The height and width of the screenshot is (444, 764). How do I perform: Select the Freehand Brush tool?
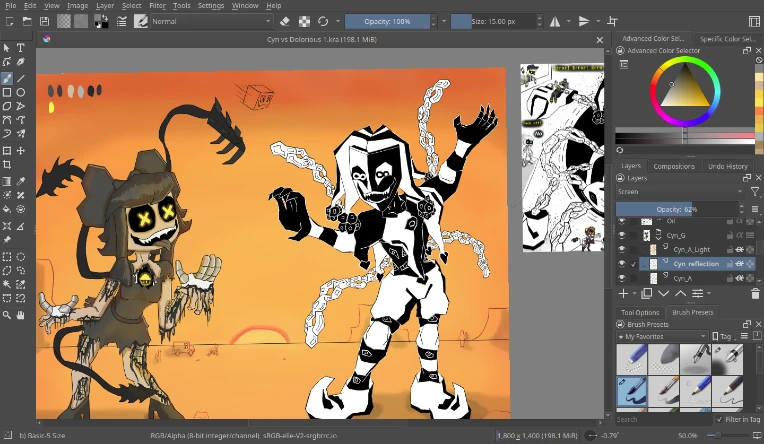coord(7,77)
